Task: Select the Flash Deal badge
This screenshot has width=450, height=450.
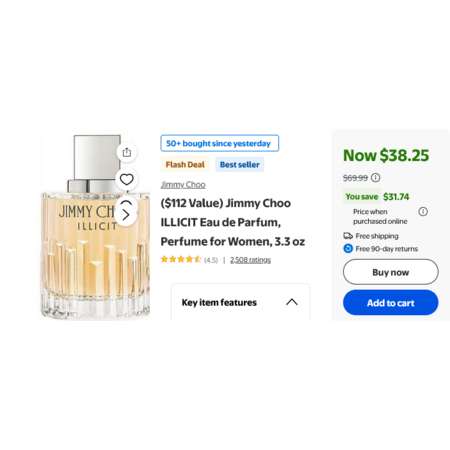Action: [x=185, y=165]
